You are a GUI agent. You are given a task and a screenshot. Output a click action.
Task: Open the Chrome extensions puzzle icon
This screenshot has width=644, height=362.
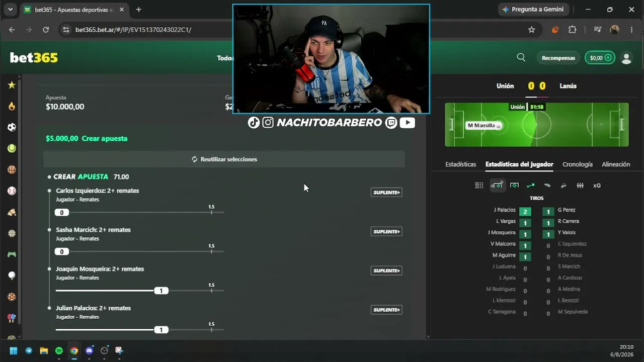(572, 30)
